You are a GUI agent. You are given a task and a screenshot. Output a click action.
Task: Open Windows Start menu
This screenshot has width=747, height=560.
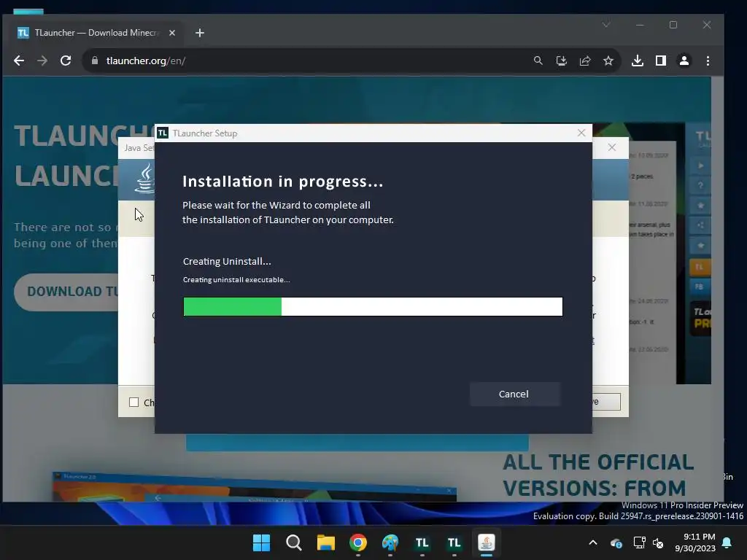point(262,542)
